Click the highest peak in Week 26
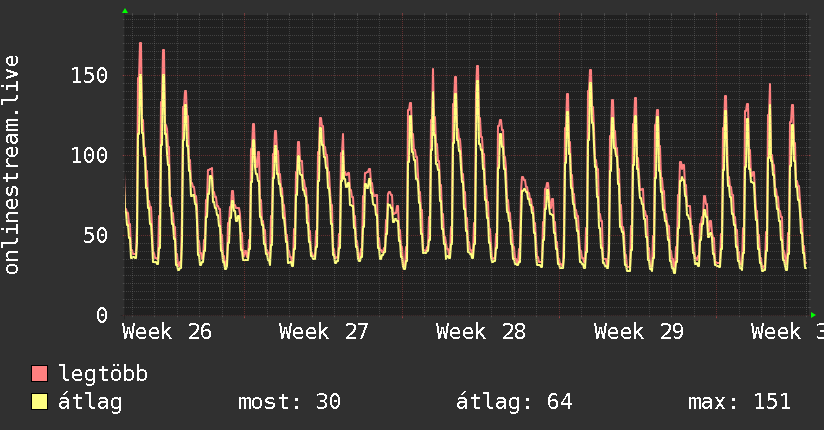This screenshot has width=824, height=430. [140, 43]
